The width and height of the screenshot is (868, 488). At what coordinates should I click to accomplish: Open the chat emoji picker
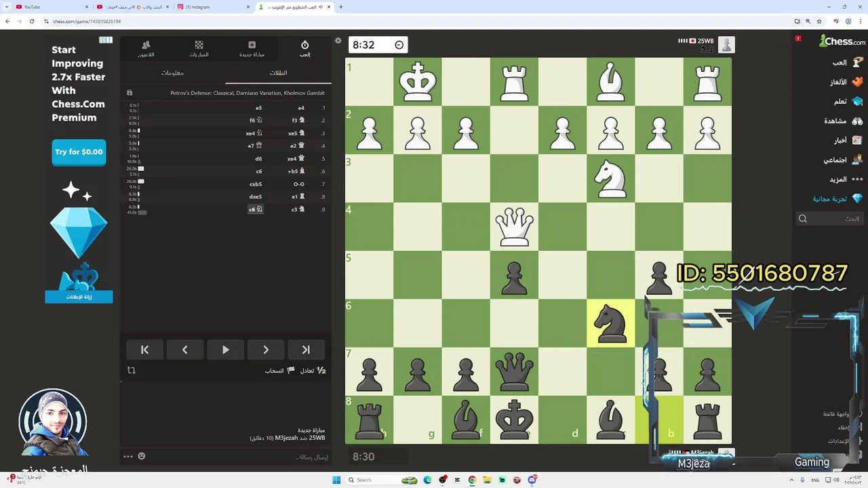pyautogui.click(x=142, y=456)
